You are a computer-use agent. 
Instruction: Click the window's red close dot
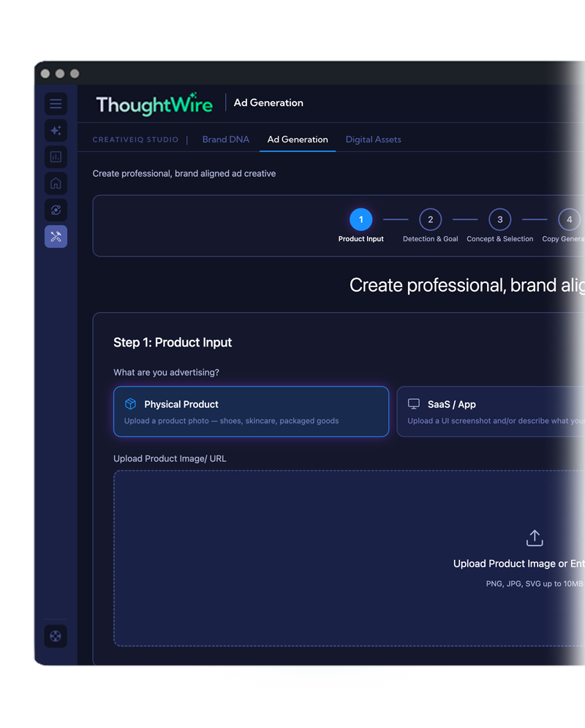point(45,74)
